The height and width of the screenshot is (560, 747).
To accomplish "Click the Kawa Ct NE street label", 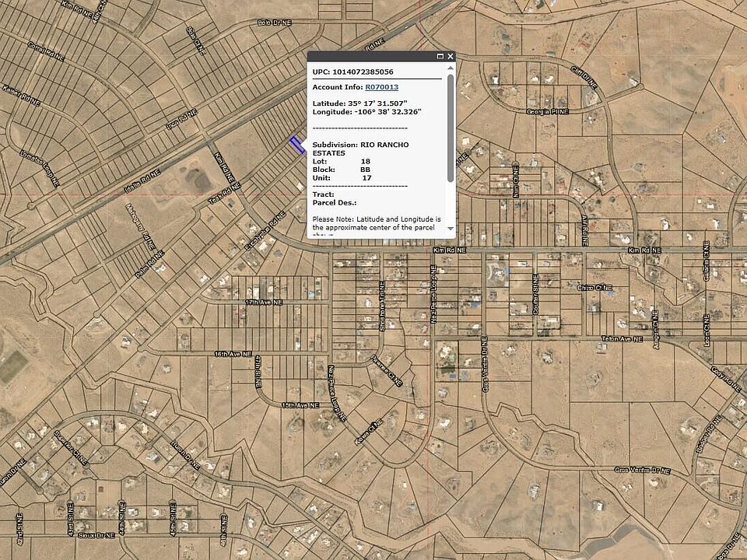I will (x=369, y=432).
